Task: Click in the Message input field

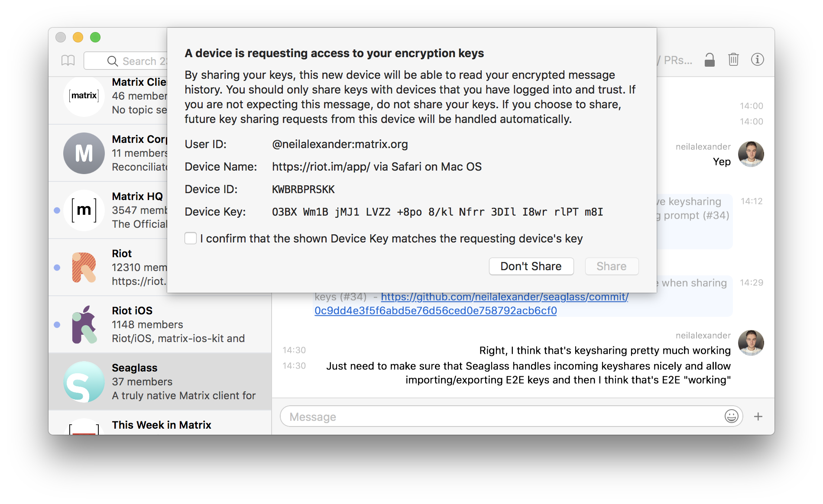Action: point(502,417)
